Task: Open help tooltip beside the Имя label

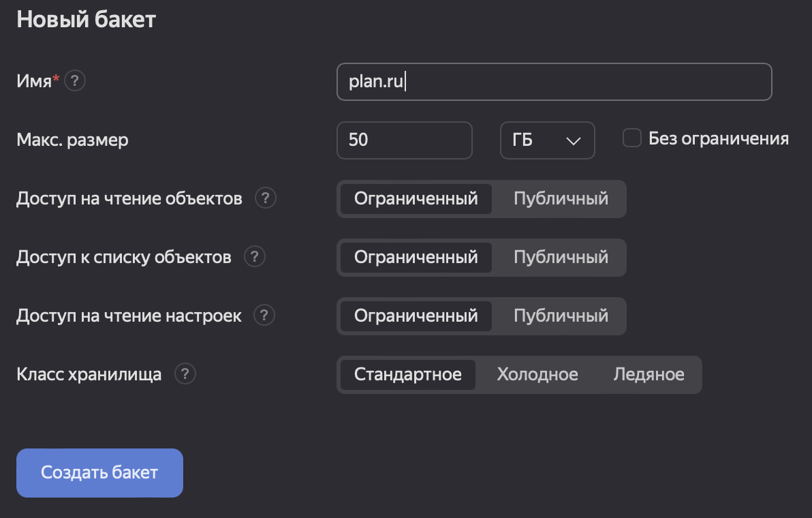Action: pyautogui.click(x=75, y=80)
